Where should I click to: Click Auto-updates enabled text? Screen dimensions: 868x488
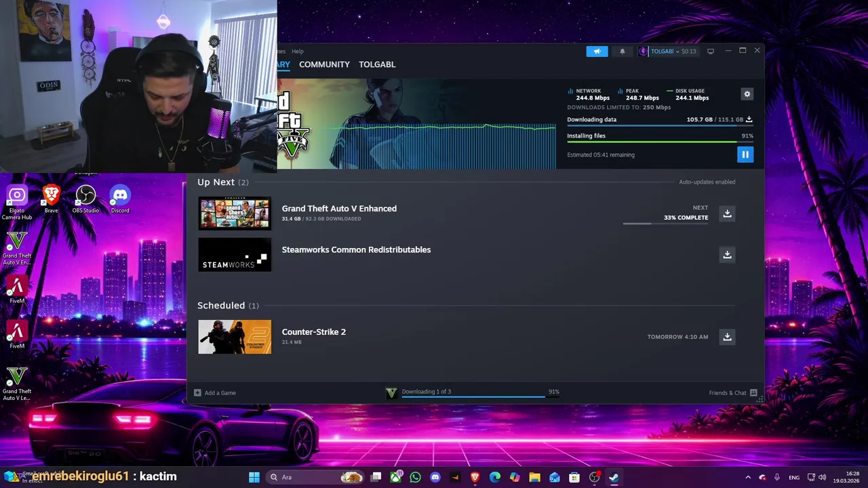[x=707, y=182]
